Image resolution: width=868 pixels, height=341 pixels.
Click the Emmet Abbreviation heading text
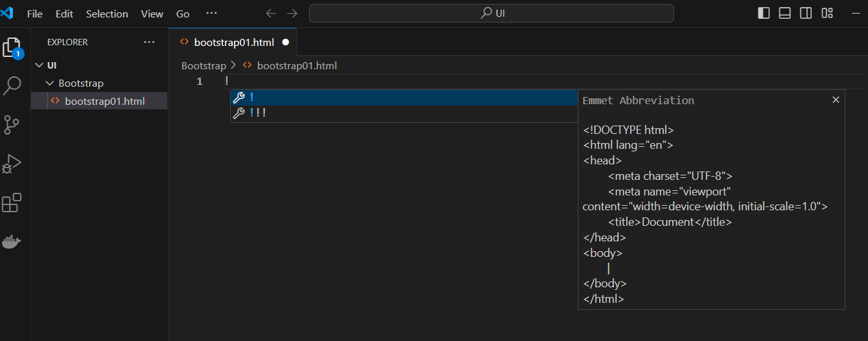point(638,100)
